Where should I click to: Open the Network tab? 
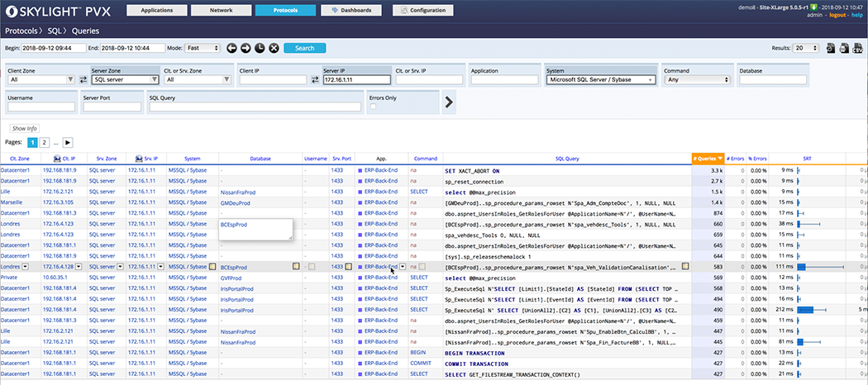click(x=221, y=10)
